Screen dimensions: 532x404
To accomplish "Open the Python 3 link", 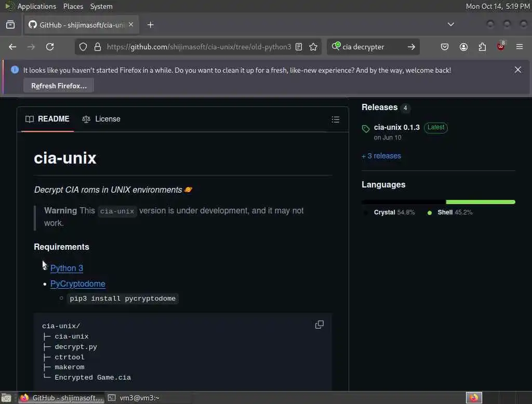I will coord(66,268).
